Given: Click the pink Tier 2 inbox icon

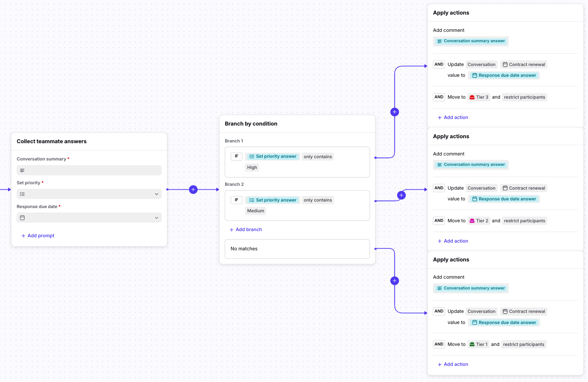Looking at the screenshot, I should click(x=472, y=221).
